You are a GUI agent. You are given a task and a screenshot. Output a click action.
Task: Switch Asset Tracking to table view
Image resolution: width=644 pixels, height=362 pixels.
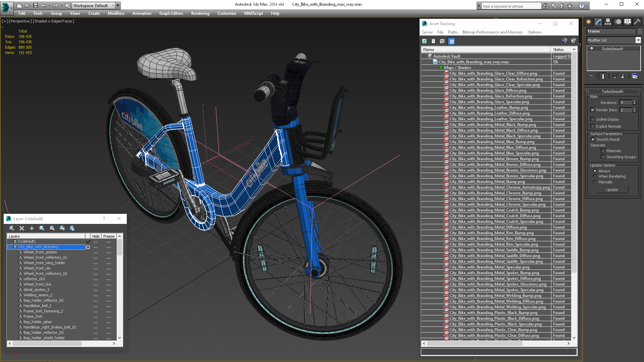[451, 41]
